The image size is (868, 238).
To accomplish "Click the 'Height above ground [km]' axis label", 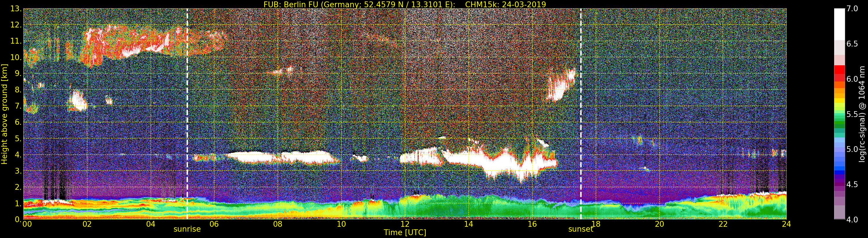I will coord(4,114).
